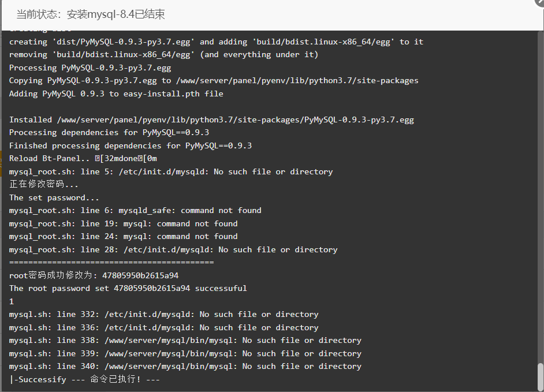
Task: Click the 'mysqld_safe: command not found' line
Action: coord(135,211)
